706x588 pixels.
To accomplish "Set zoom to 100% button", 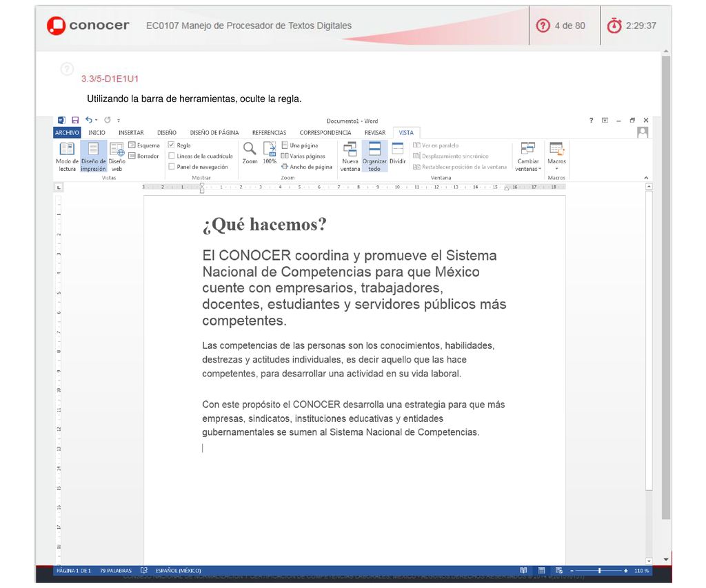I will click(x=270, y=152).
